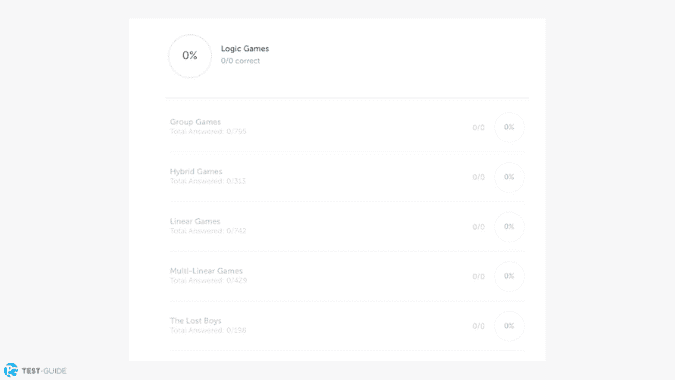The height and width of the screenshot is (380, 675).
Task: Open the Hybrid Games category row
Action: (347, 176)
